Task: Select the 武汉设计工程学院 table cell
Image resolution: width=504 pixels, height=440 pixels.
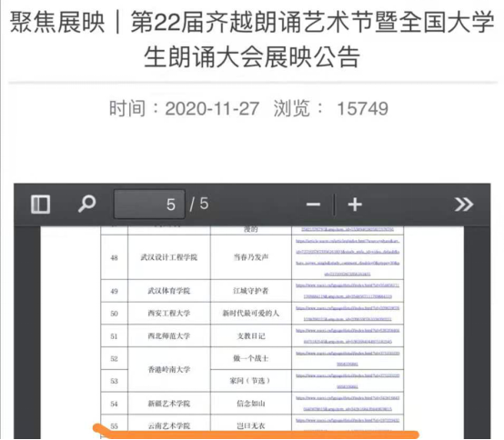Action: [x=168, y=257]
